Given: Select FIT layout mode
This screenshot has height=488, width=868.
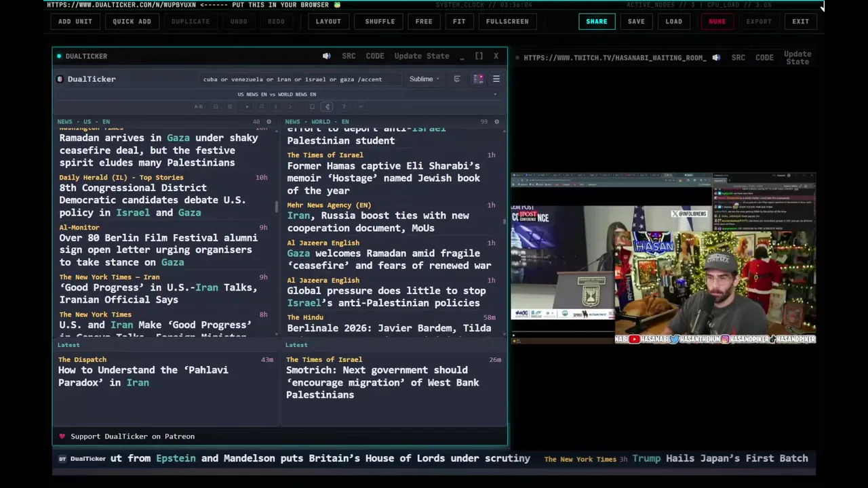Looking at the screenshot, I should (x=459, y=21).
